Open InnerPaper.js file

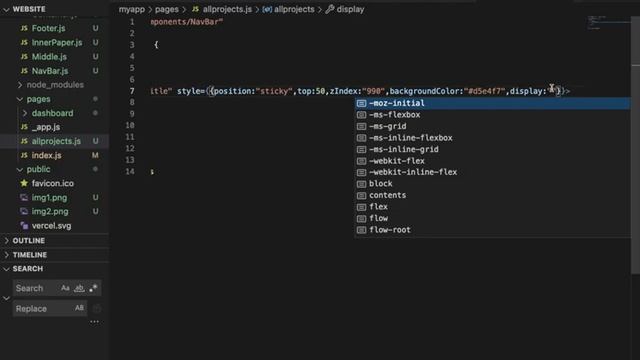[x=57, y=42]
